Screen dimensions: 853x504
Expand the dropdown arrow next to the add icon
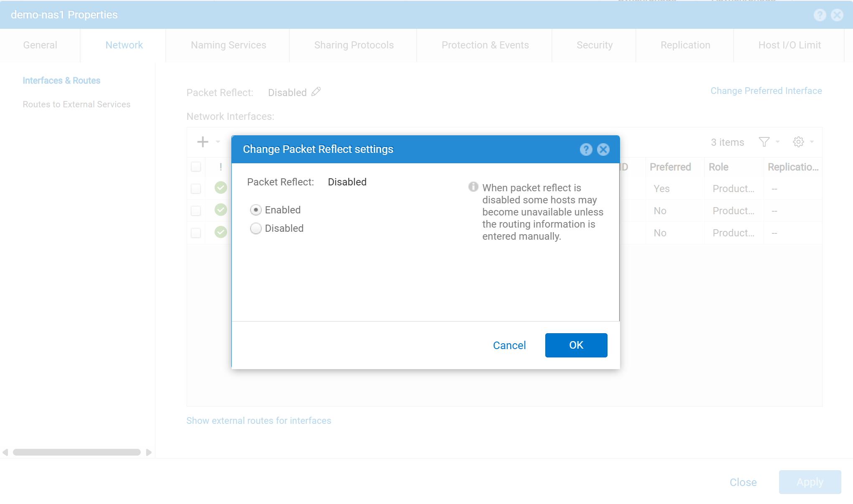click(217, 142)
